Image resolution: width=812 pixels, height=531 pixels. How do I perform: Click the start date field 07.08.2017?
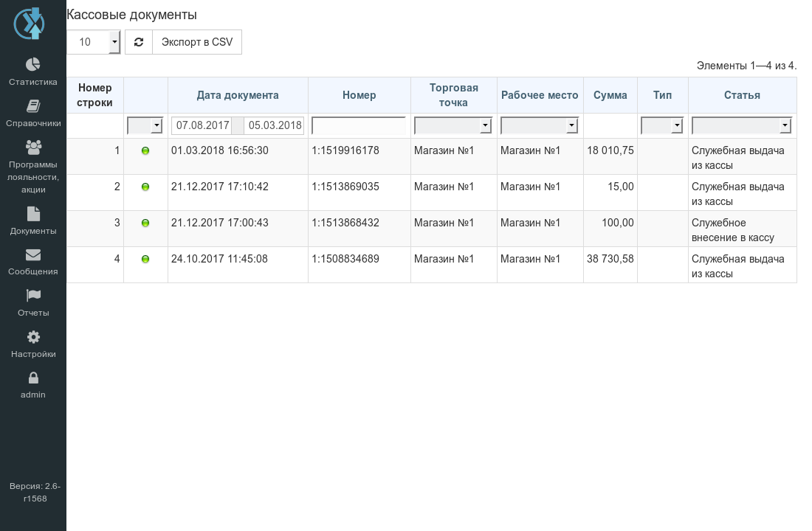(202, 125)
